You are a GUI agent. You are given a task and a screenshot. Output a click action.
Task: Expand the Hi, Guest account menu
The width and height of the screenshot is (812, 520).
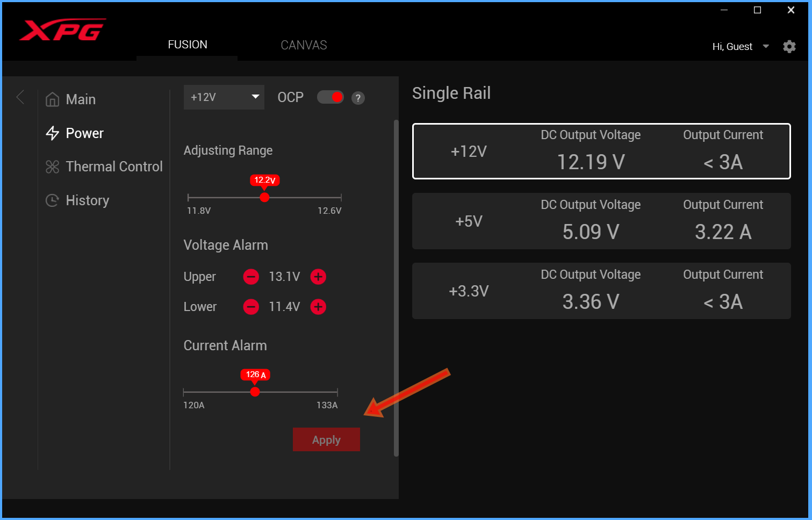(740, 47)
